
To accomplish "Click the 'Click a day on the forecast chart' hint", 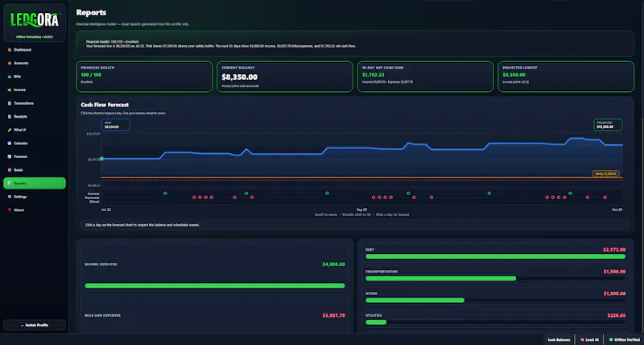I will point(142,225).
